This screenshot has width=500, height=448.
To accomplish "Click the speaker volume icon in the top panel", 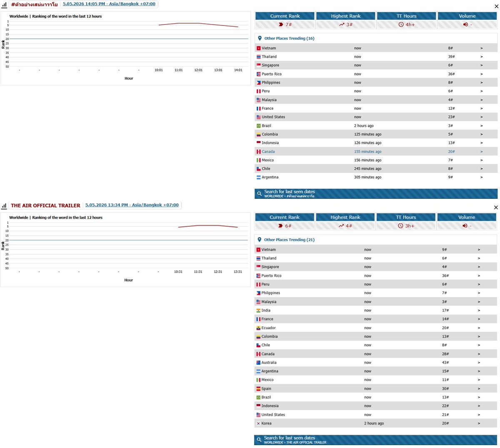I will point(465,25).
